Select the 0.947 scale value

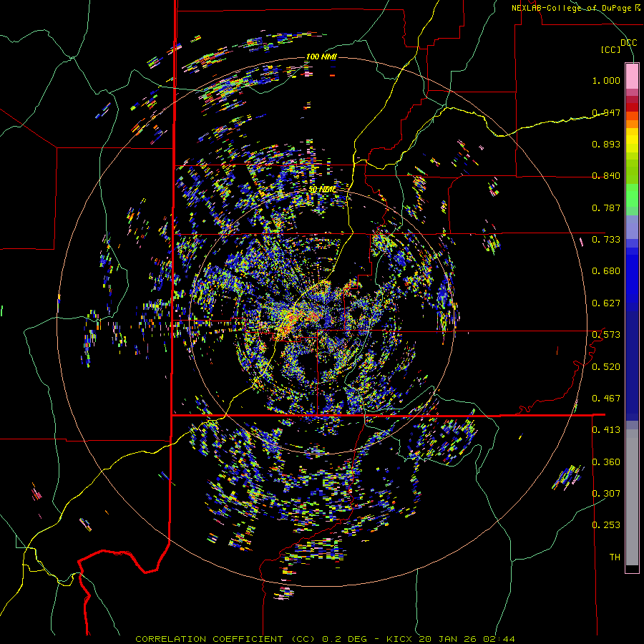(606, 112)
